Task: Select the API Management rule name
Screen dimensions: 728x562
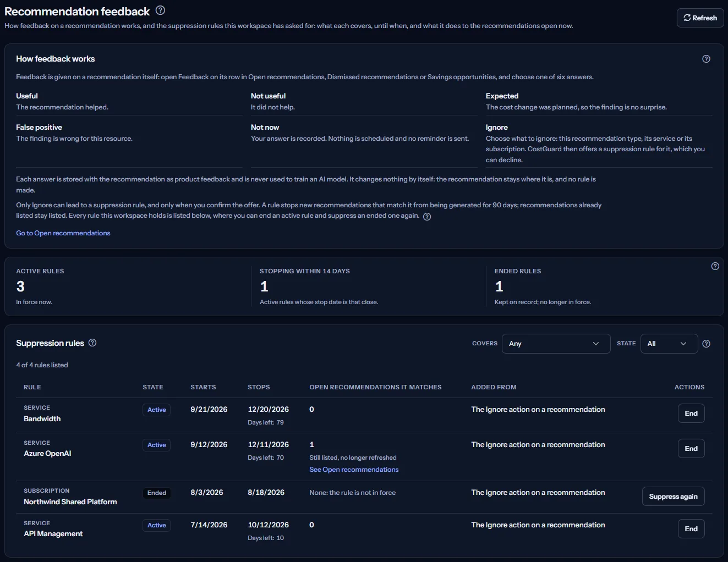Action: coord(53,534)
